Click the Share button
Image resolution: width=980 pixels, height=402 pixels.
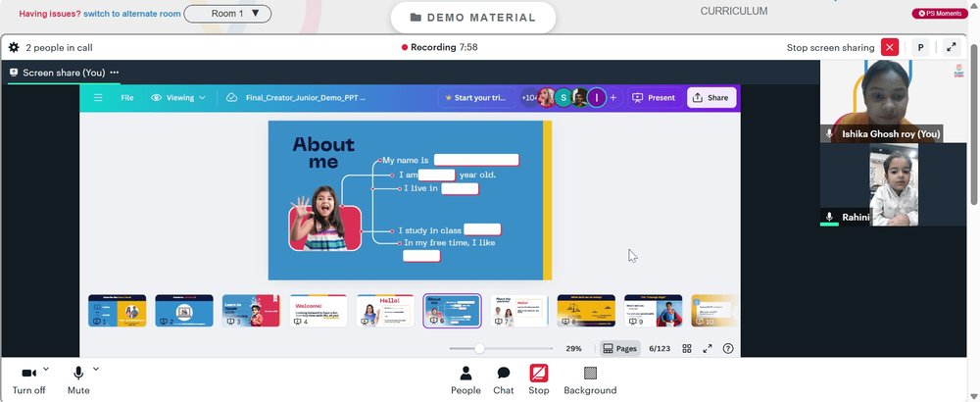[711, 97]
